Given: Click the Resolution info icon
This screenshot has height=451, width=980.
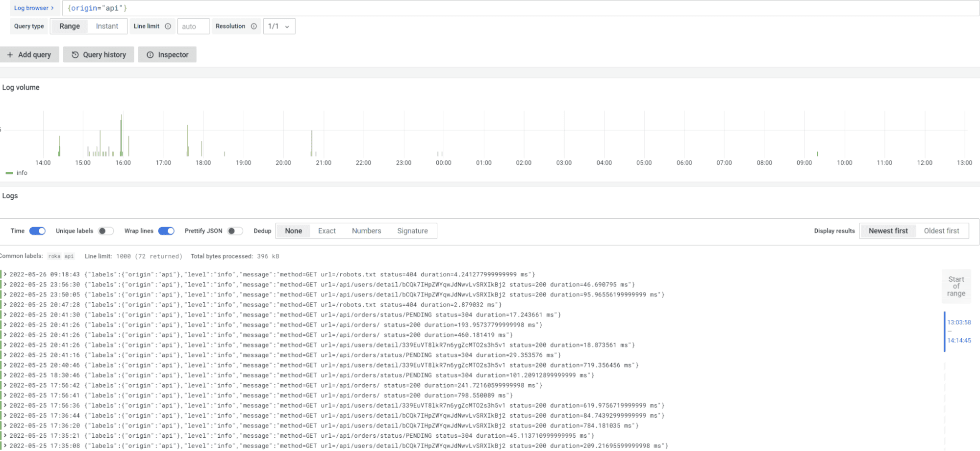Looking at the screenshot, I should click(254, 27).
